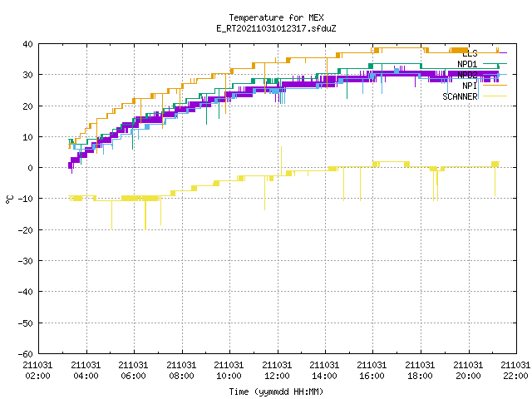532x399 pixels.
Task: Click the orange NPI downward spike near 14:00
Action: point(327,73)
